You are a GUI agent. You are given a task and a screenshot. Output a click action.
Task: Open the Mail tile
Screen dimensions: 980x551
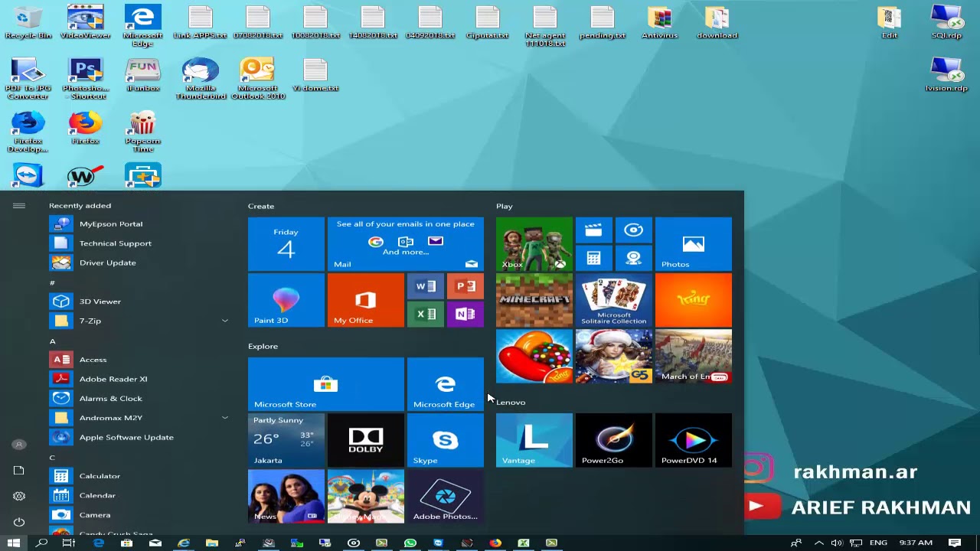405,244
